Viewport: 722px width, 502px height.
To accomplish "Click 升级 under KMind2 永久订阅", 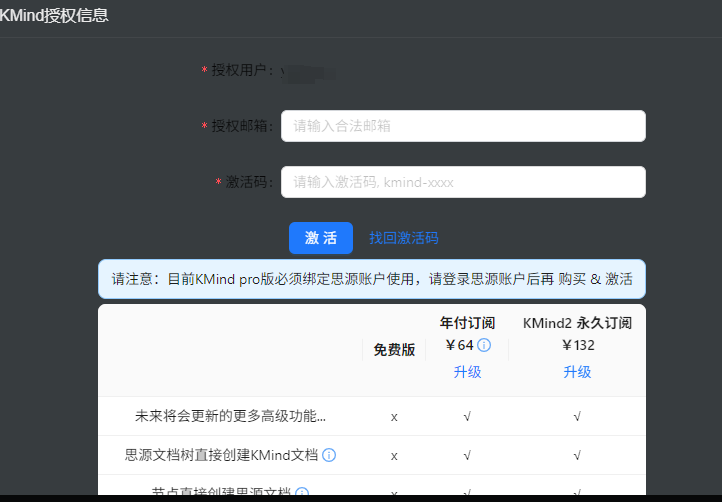I will tap(577, 372).
